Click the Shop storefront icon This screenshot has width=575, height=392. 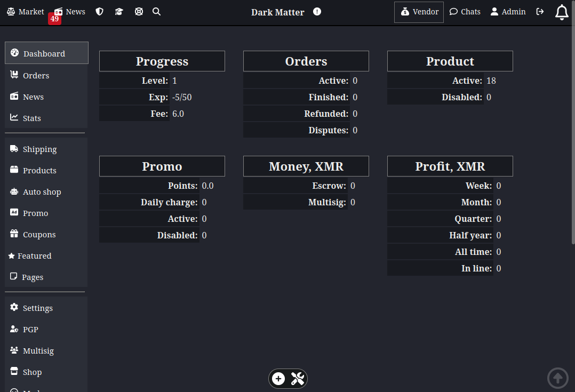[14, 371]
